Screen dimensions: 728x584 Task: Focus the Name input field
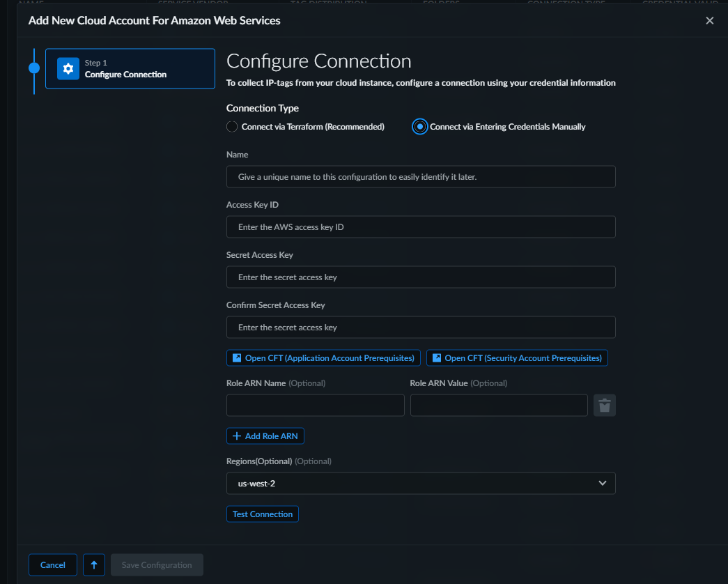(x=421, y=177)
